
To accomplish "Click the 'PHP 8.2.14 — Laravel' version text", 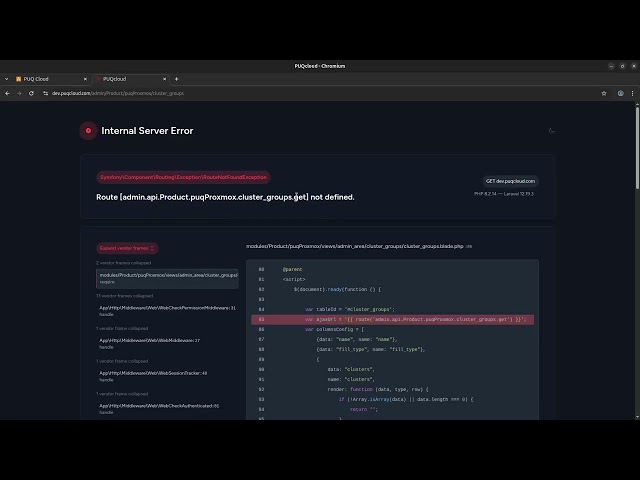I will (504, 194).
